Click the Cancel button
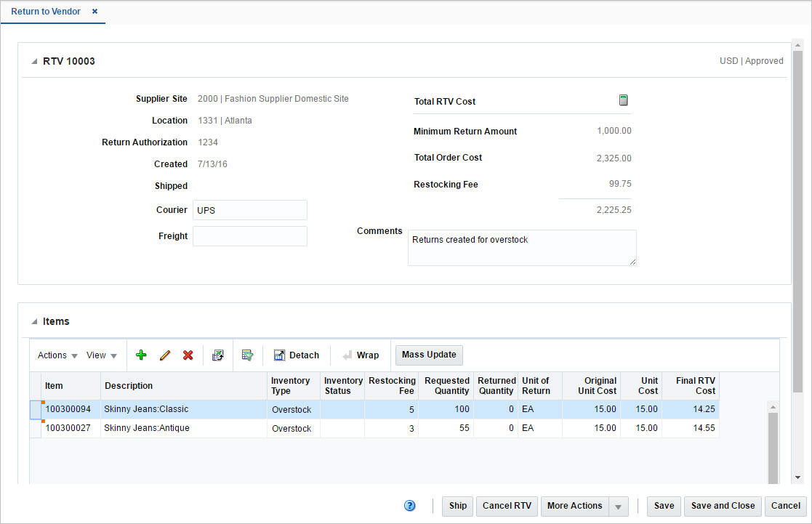The height and width of the screenshot is (524, 812). tap(786, 506)
